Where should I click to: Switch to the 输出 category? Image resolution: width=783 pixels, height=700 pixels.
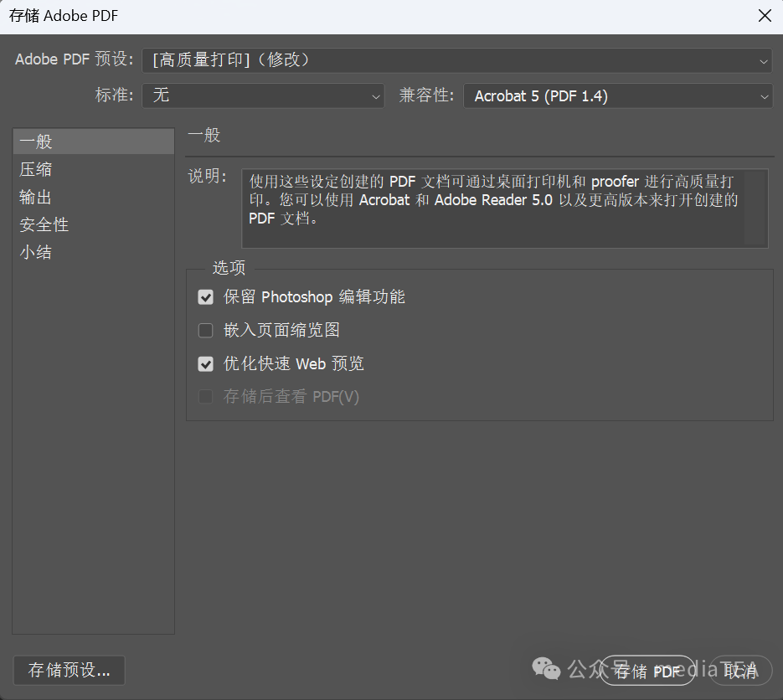coord(94,198)
